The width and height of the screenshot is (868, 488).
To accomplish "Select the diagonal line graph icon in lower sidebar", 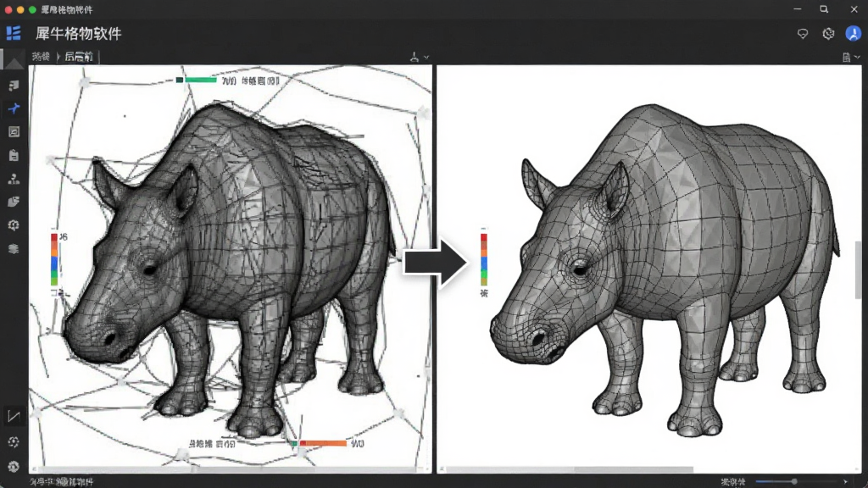I will [x=14, y=416].
